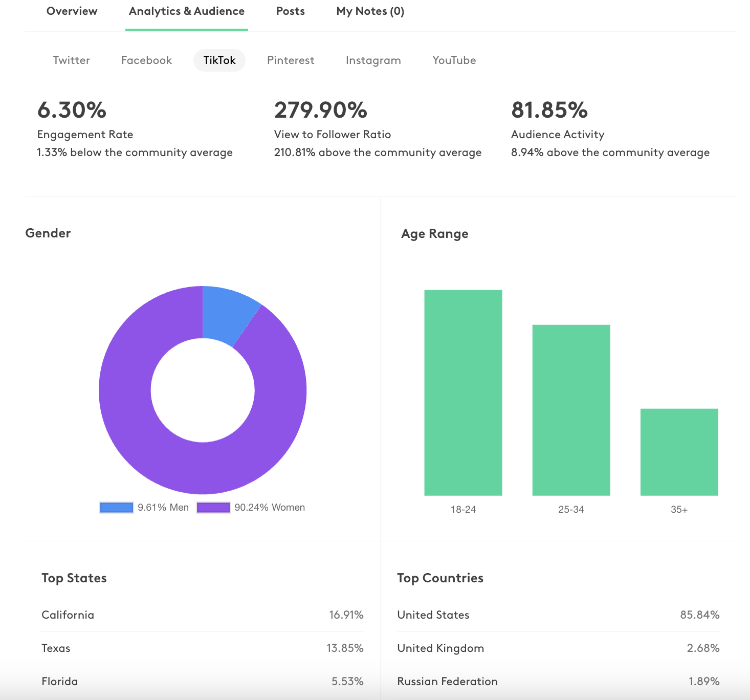Image resolution: width=750 pixels, height=700 pixels.
Task: Click the TikTok platform pill
Action: coord(219,60)
